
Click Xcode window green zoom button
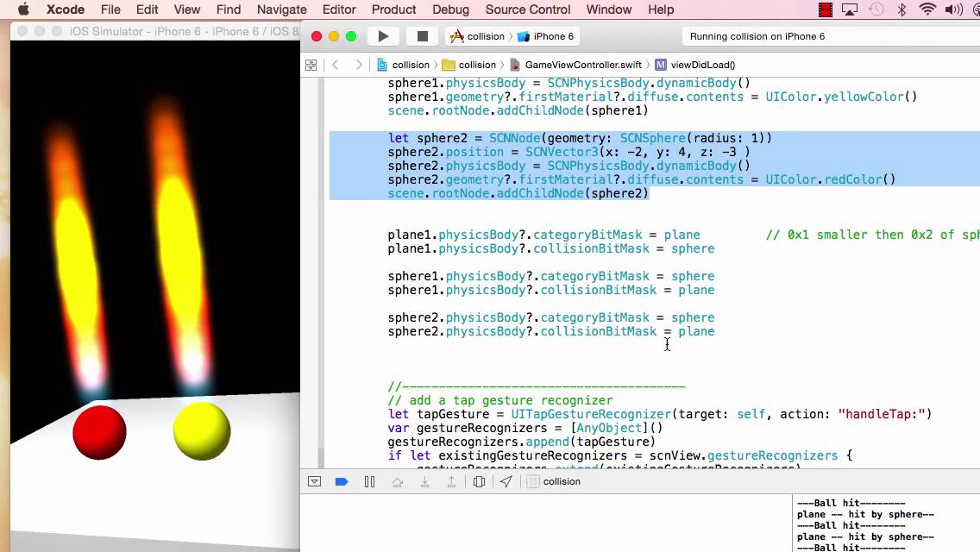[x=350, y=36]
